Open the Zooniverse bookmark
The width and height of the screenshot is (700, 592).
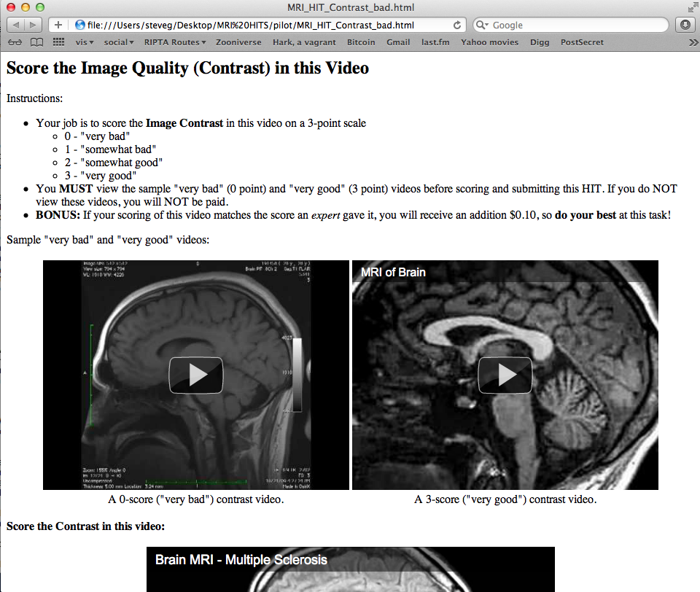[x=238, y=42]
